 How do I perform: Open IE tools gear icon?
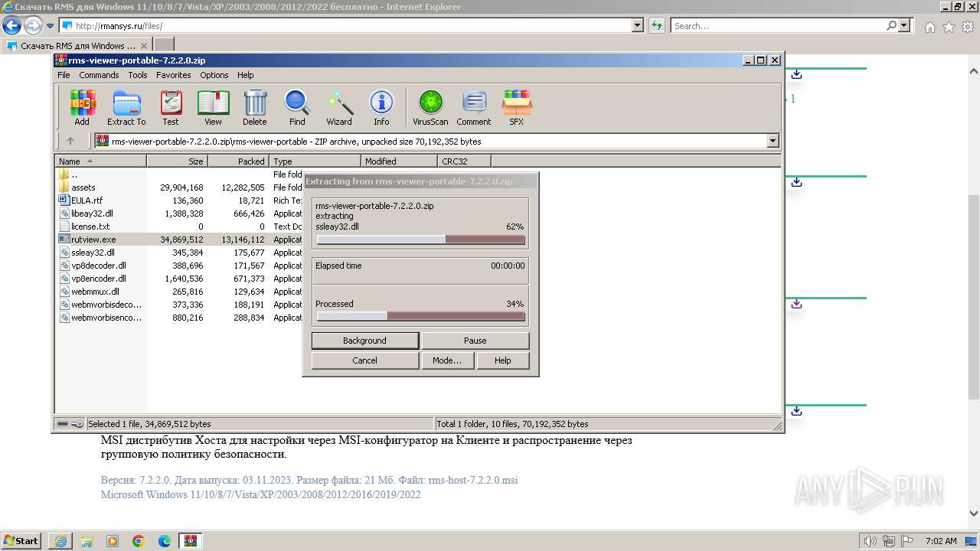[968, 27]
